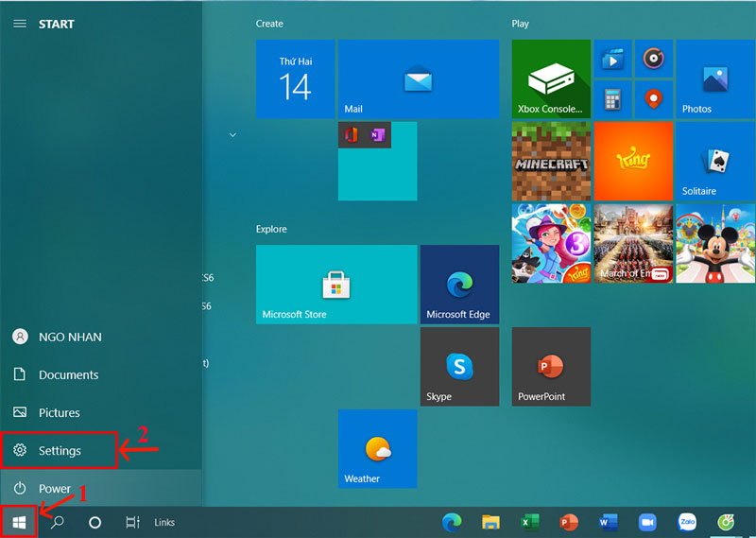Image resolution: width=756 pixels, height=538 pixels.
Task: Click the START title text
Action: coord(57,25)
